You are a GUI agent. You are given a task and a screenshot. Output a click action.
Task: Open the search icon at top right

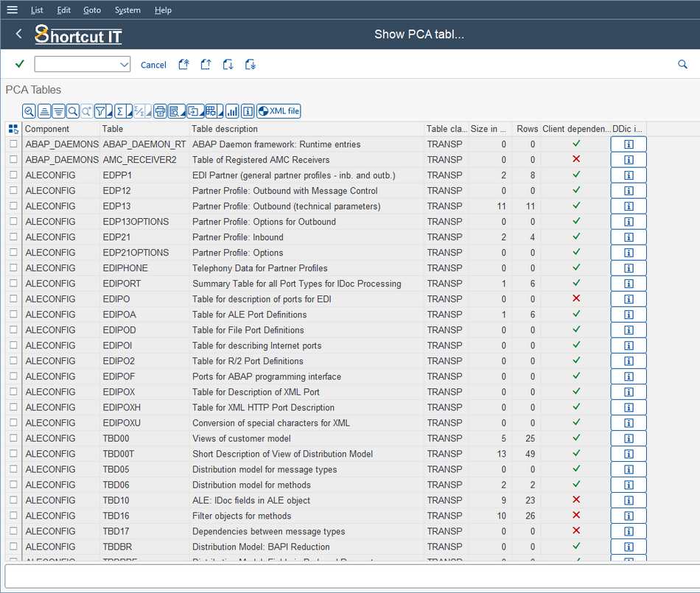[682, 64]
